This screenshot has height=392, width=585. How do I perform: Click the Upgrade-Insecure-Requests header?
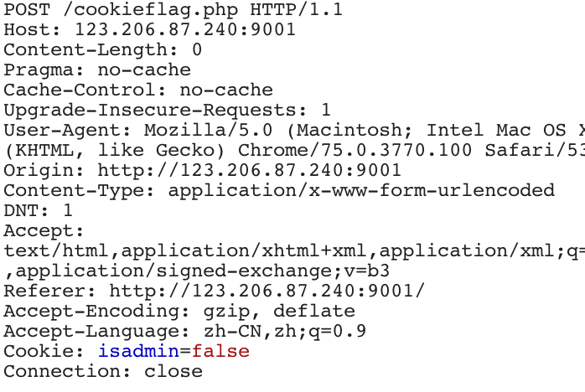167,111
